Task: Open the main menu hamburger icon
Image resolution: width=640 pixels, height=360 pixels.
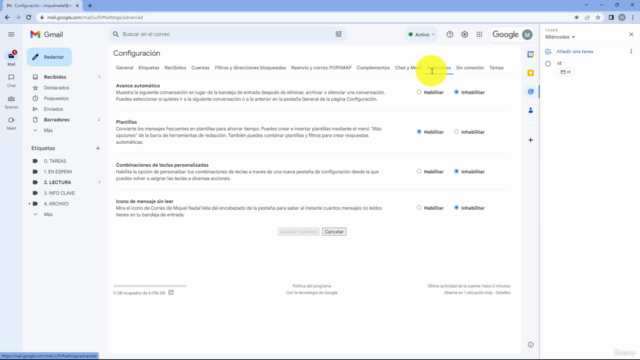Action: [11, 35]
